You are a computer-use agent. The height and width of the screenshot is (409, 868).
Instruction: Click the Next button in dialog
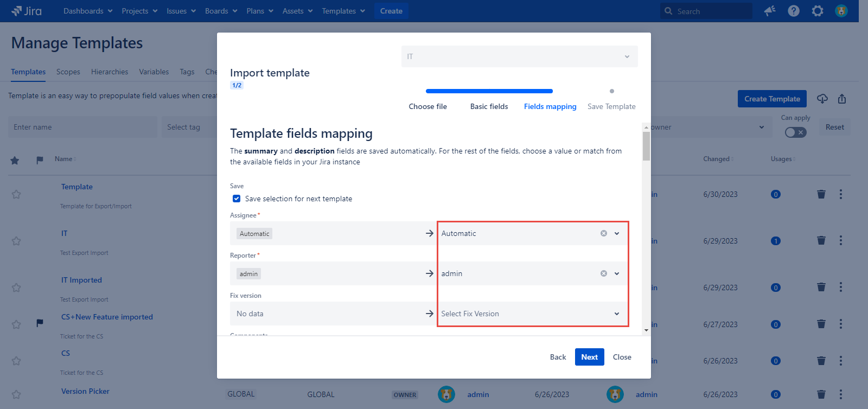(589, 357)
